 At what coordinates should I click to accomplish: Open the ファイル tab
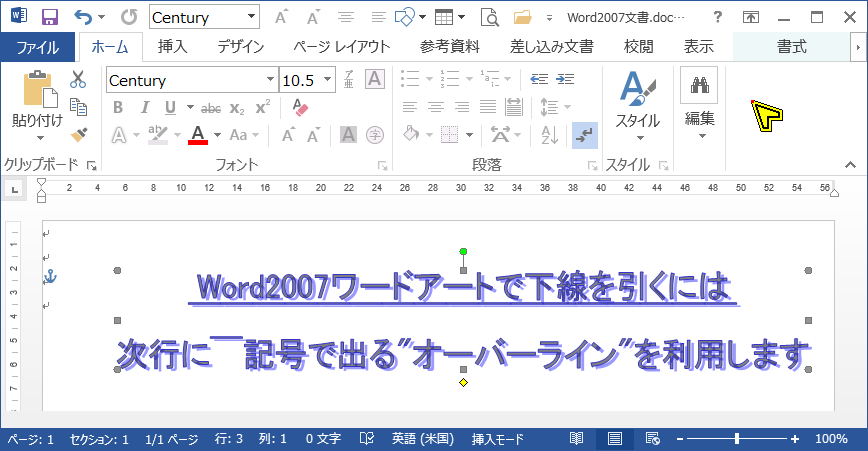click(x=38, y=47)
